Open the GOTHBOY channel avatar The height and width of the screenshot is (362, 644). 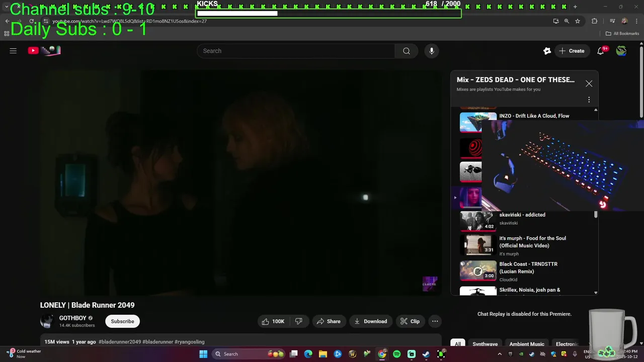pyautogui.click(x=47, y=321)
